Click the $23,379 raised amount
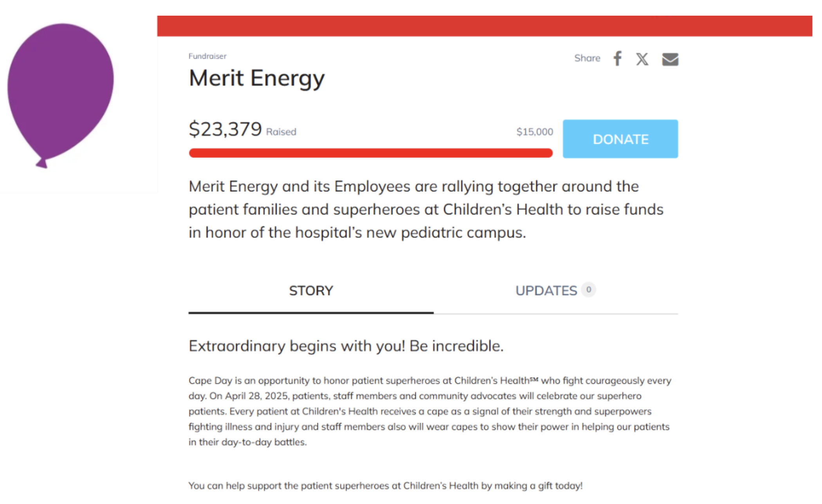Image resolution: width=822 pixels, height=504 pixels. pos(225,129)
